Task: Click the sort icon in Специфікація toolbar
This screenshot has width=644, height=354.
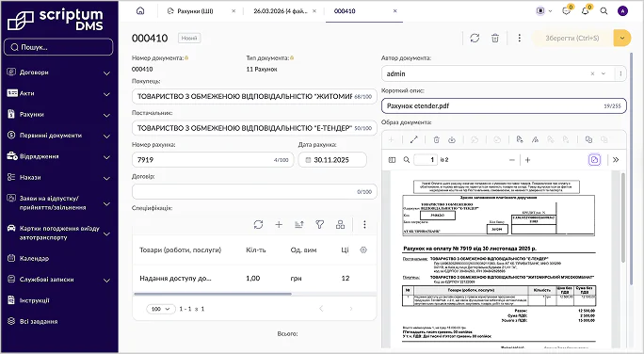Action: (299, 225)
